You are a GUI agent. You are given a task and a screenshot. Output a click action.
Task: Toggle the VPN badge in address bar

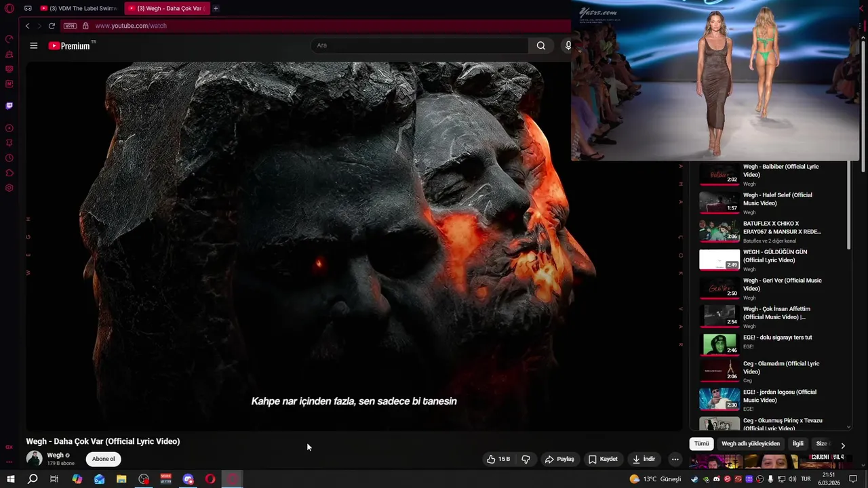70,26
